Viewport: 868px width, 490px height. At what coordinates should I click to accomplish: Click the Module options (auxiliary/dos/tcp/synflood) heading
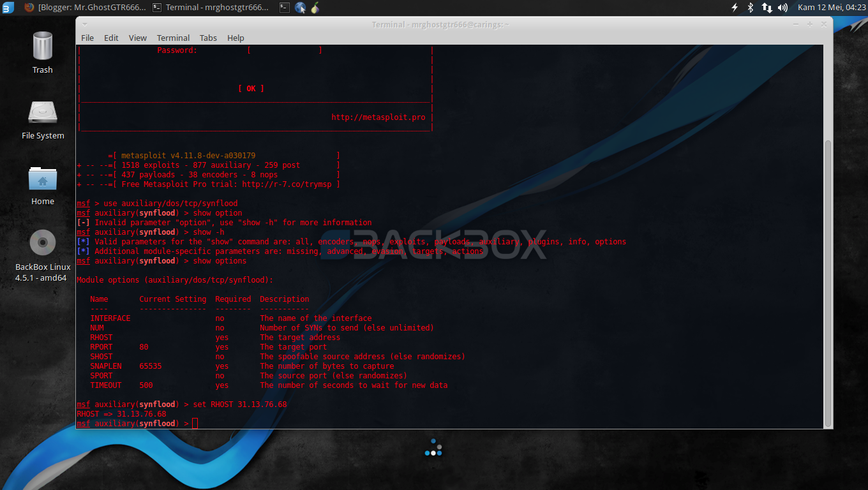[x=175, y=280]
